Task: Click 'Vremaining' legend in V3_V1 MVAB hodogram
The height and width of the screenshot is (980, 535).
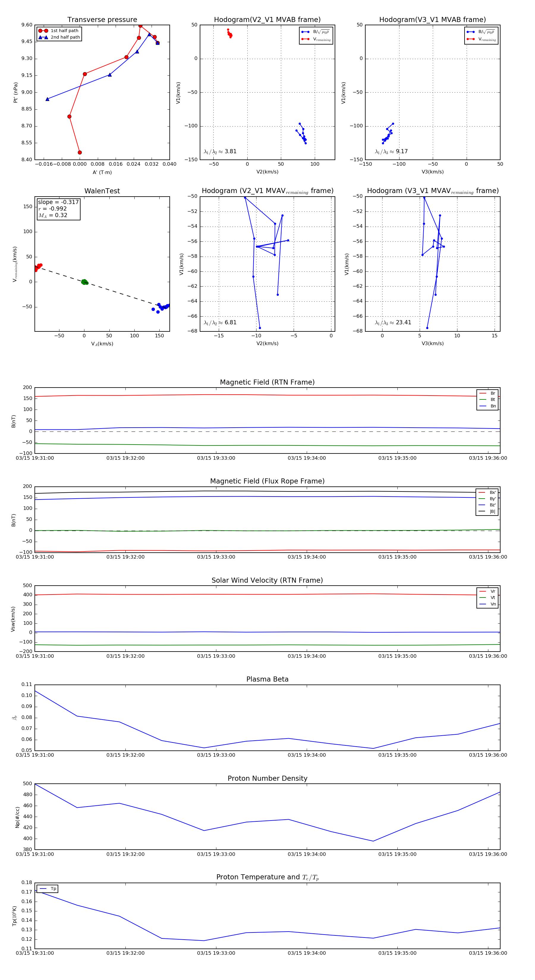Action: (481, 39)
